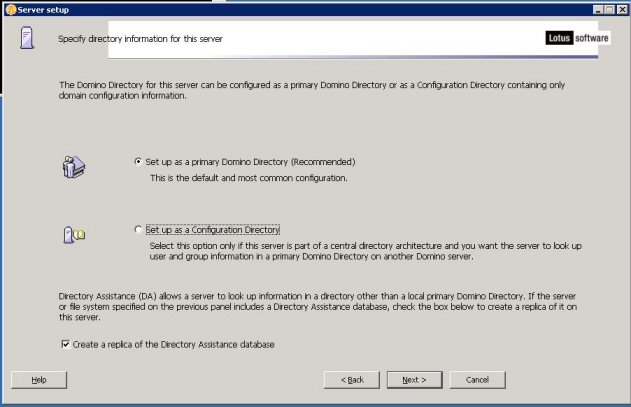Click 'Set up as a primary Domino Directory (Recommended)' label
Image resolution: width=631 pixels, height=407 pixels.
coord(250,162)
